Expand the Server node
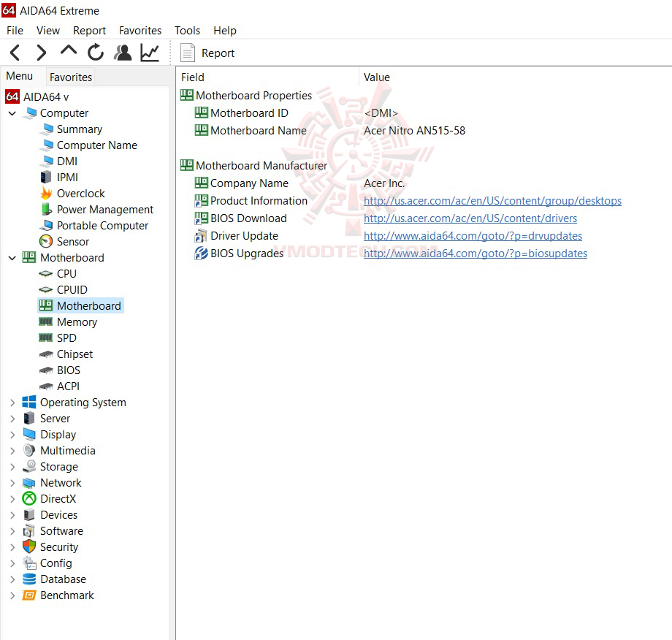Viewport: 672px width, 640px height. [12, 419]
